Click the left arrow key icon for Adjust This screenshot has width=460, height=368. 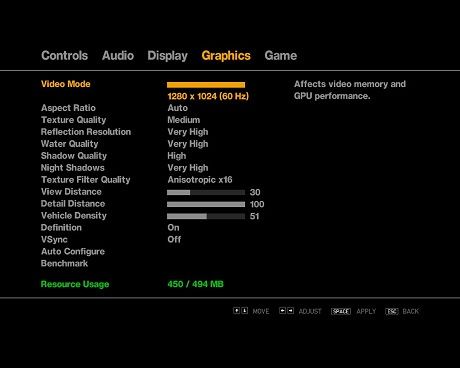(282, 311)
